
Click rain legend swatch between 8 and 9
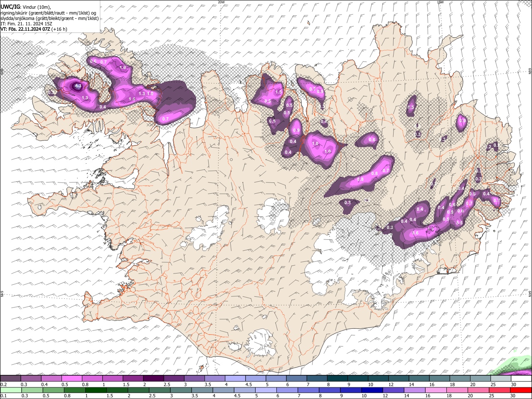click(329, 390)
